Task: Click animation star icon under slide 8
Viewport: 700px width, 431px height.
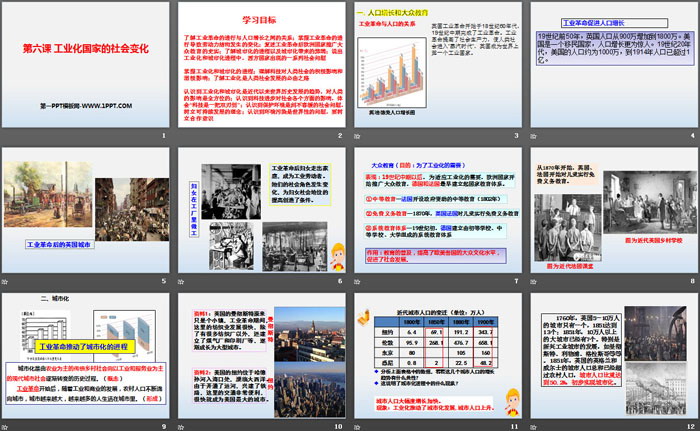Action: 533,282
